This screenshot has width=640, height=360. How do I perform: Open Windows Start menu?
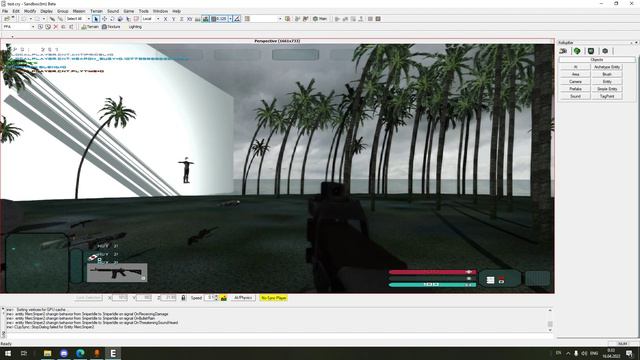pos(7,353)
